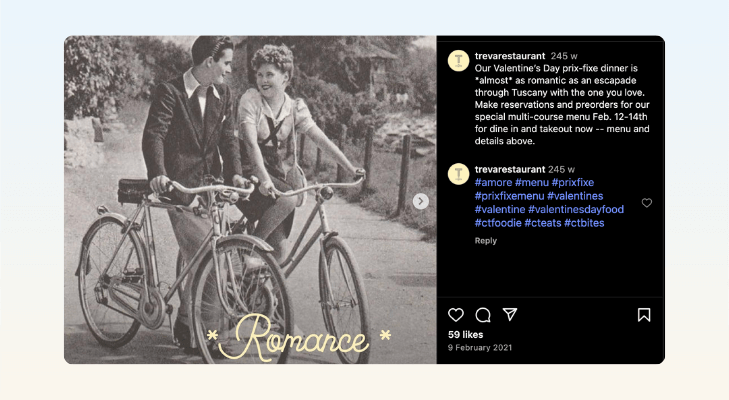Open the #prixfixe hashtag
Screen dimensions: 729x400
tap(573, 182)
